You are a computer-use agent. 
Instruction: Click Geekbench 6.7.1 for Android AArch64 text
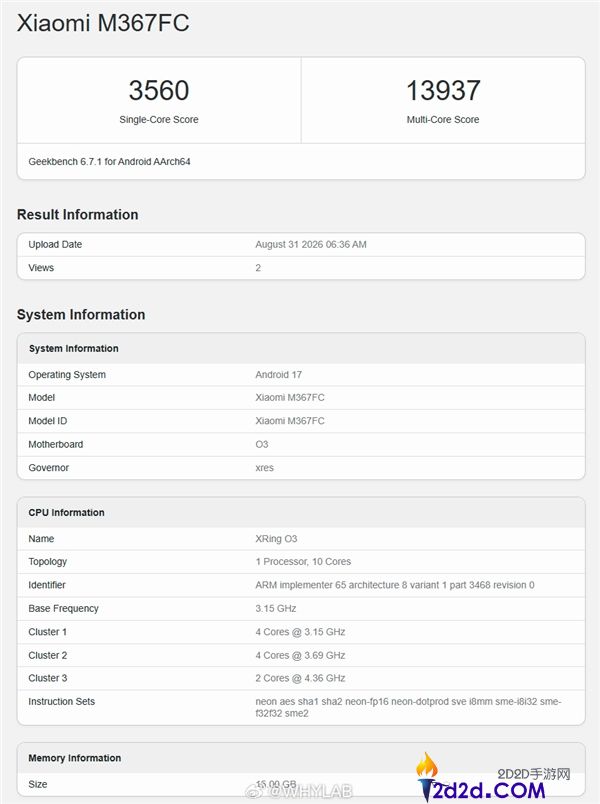[109, 162]
